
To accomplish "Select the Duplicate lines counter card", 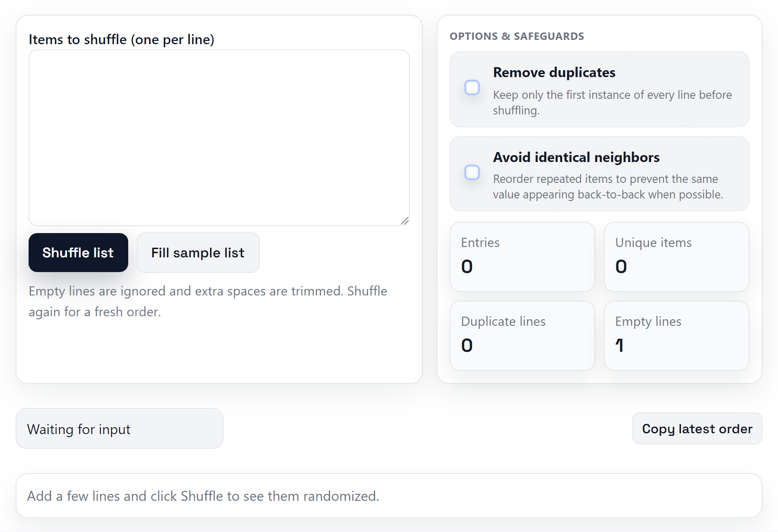I will coord(522,336).
